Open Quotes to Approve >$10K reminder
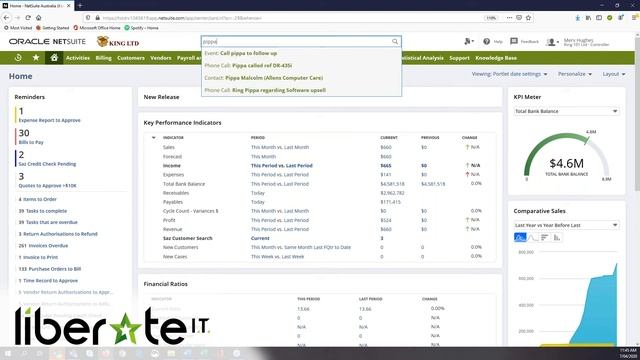This screenshot has height=360, width=640. pyautogui.click(x=47, y=186)
